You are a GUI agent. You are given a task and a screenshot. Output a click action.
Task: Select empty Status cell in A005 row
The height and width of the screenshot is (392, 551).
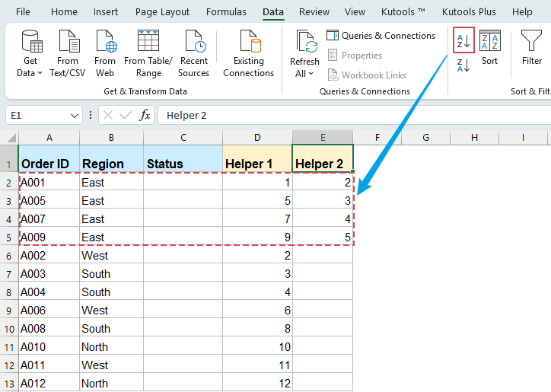pos(183,201)
